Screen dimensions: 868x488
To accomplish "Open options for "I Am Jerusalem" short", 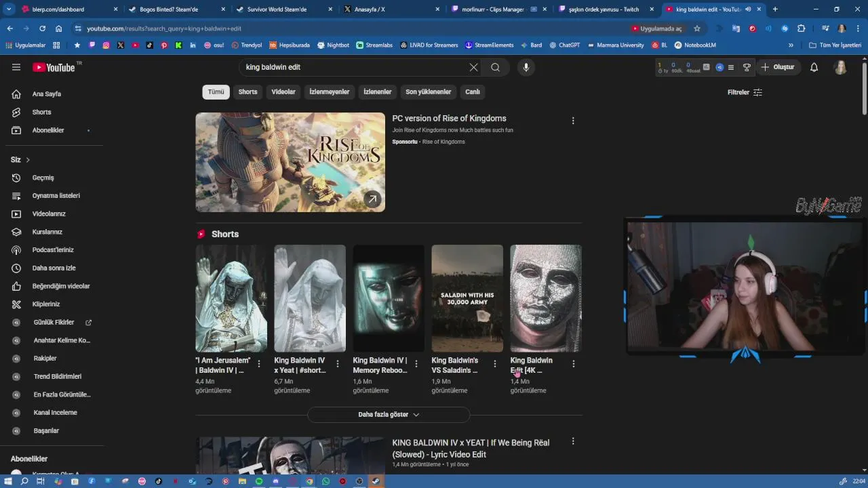I will click(x=259, y=364).
